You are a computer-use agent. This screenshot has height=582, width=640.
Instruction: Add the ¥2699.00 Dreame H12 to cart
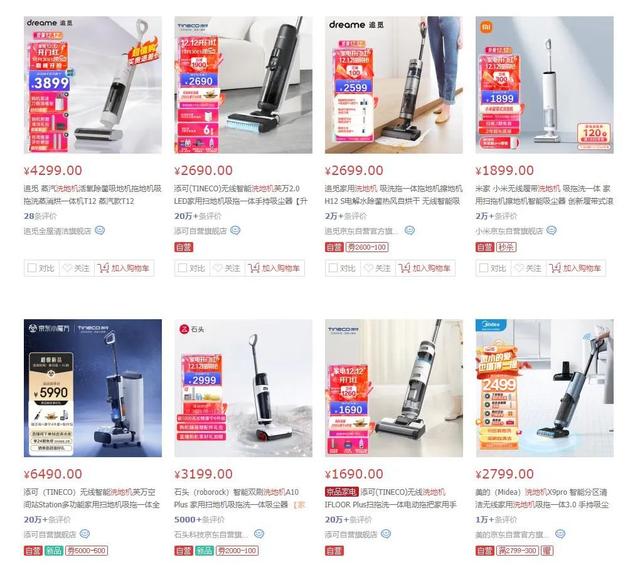425,268
